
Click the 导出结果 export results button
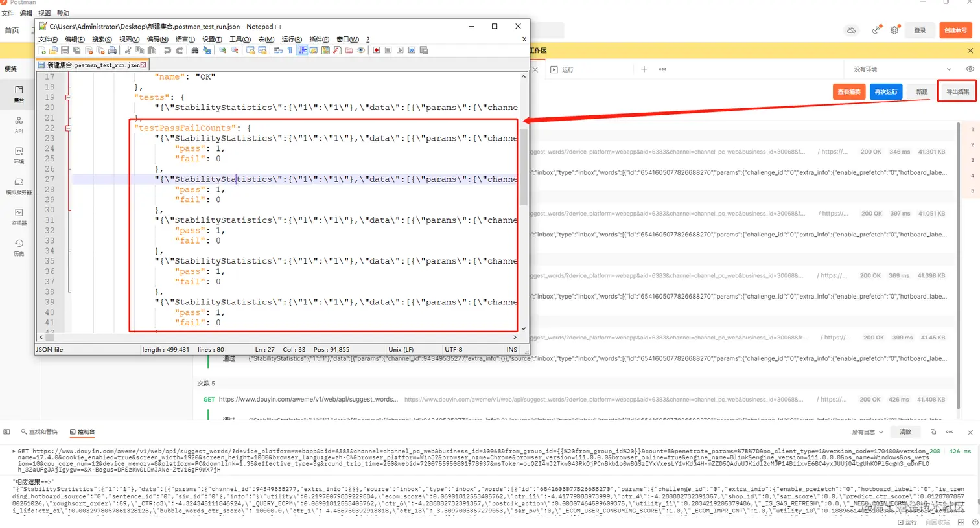coord(957,91)
